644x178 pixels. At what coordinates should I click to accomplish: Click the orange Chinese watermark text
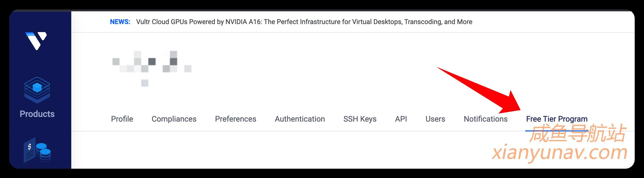click(x=577, y=133)
